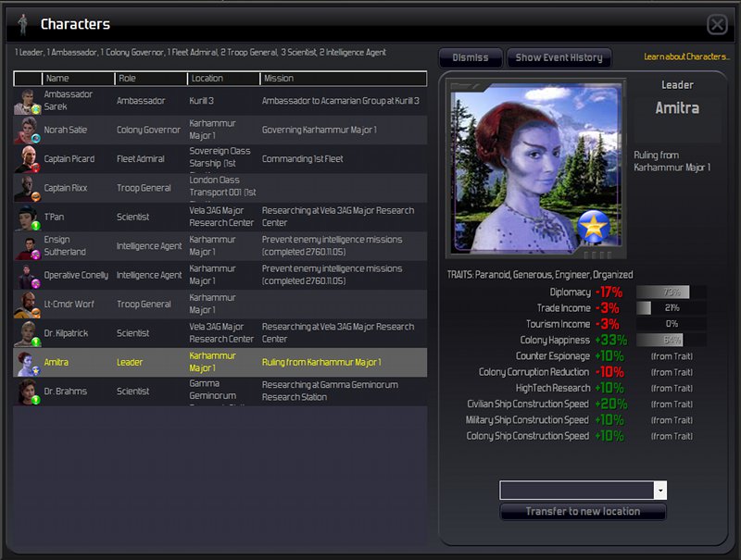Click the gold star leader badge on portrait
Image resolution: width=741 pixels, height=560 pixels.
point(594,227)
